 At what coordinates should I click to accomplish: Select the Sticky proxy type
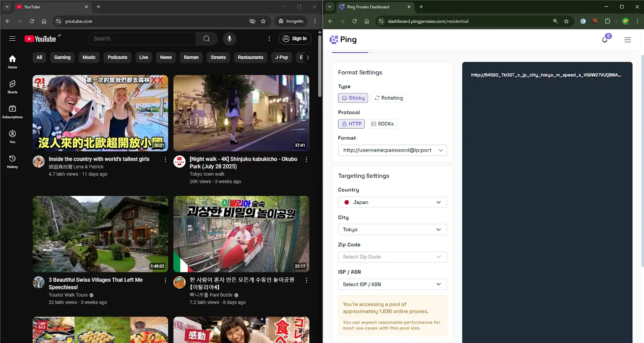point(353,98)
